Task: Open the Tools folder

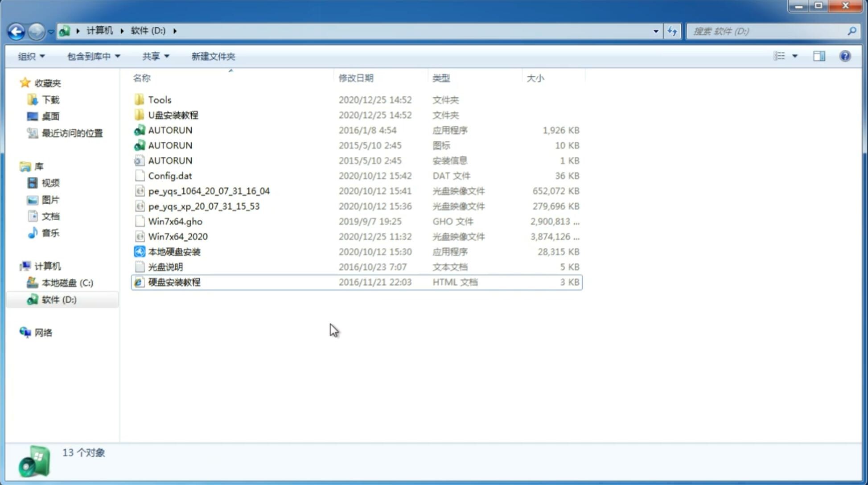Action: 159,99
